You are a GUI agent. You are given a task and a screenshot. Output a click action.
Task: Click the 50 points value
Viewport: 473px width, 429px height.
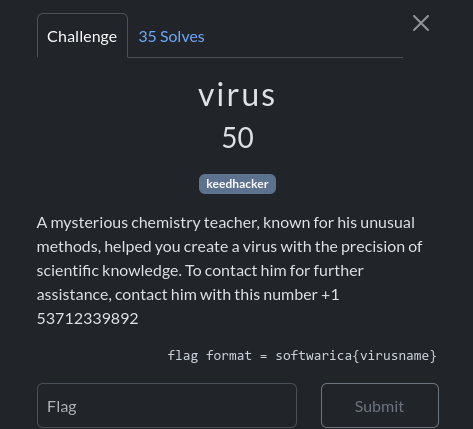click(x=238, y=137)
